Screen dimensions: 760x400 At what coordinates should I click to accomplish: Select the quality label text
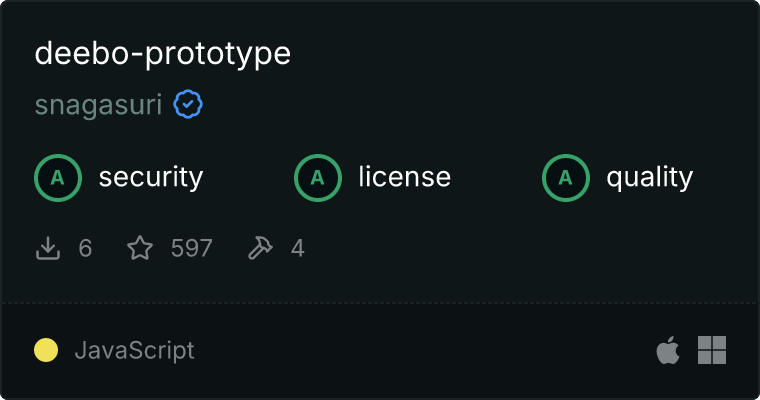click(x=649, y=177)
